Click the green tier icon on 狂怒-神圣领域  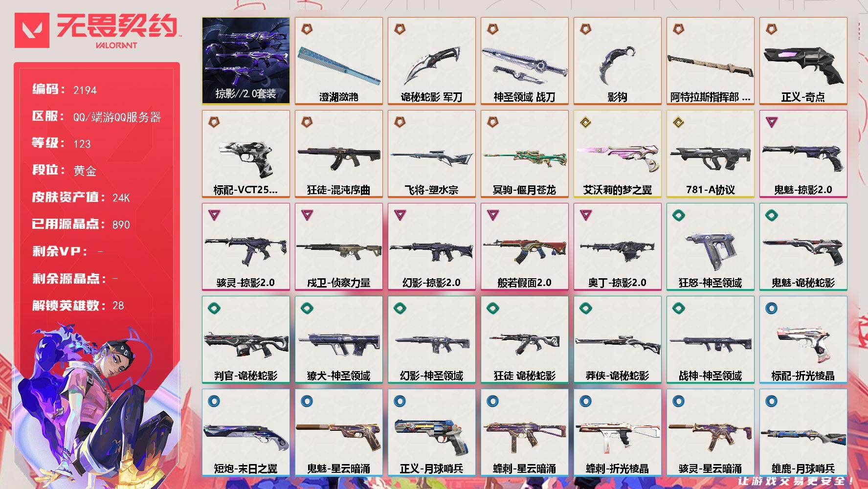tap(678, 215)
